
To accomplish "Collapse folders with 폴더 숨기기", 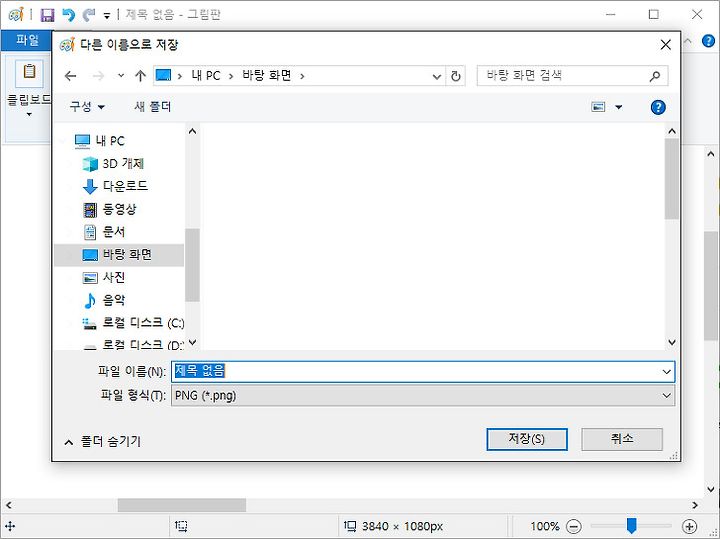I will click(x=102, y=442).
